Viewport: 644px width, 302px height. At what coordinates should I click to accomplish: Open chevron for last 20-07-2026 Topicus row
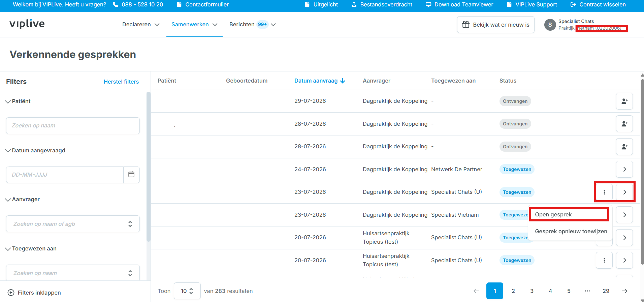point(624,260)
